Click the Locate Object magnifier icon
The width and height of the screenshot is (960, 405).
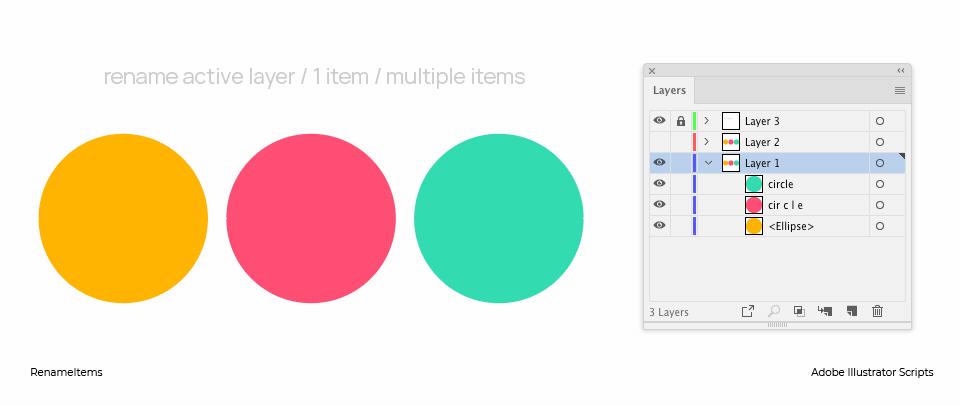(774, 311)
